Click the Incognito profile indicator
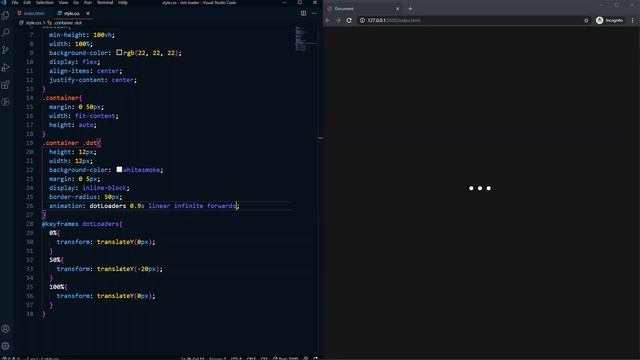Screen dimensions: 640x360 pos(609,20)
